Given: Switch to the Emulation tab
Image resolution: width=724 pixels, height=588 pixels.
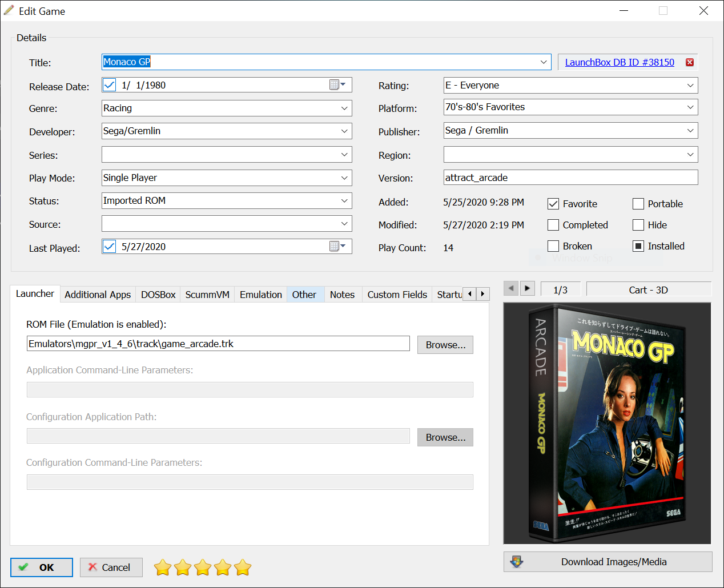Looking at the screenshot, I should [x=261, y=295].
